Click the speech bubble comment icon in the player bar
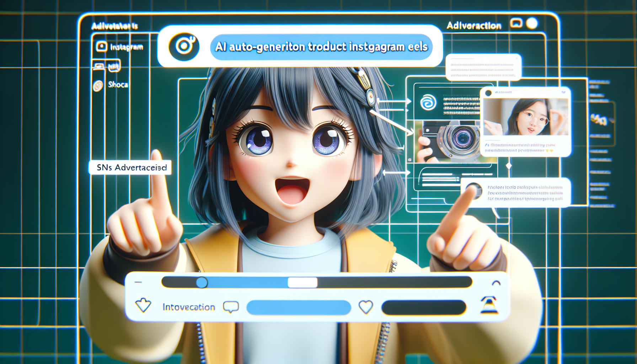637x364 pixels. (x=231, y=306)
